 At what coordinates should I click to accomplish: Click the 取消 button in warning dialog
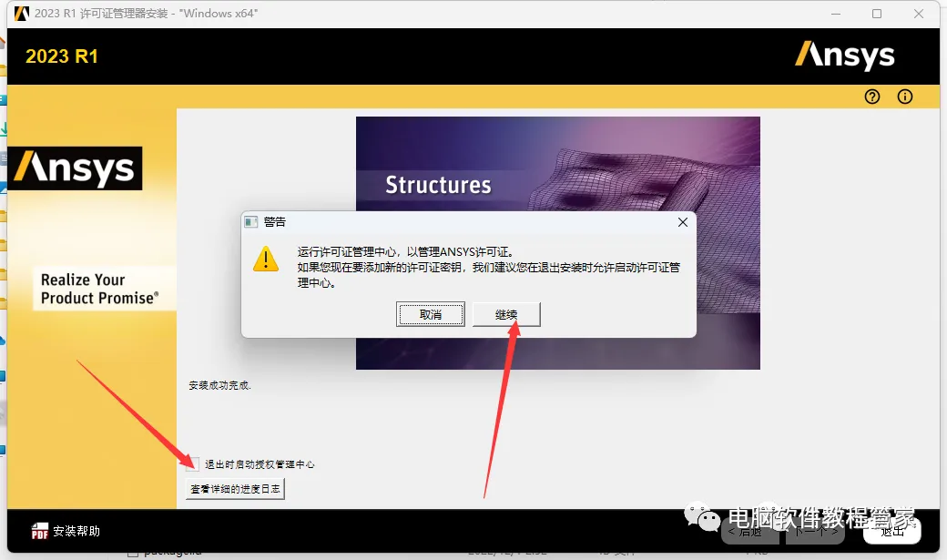(x=431, y=314)
